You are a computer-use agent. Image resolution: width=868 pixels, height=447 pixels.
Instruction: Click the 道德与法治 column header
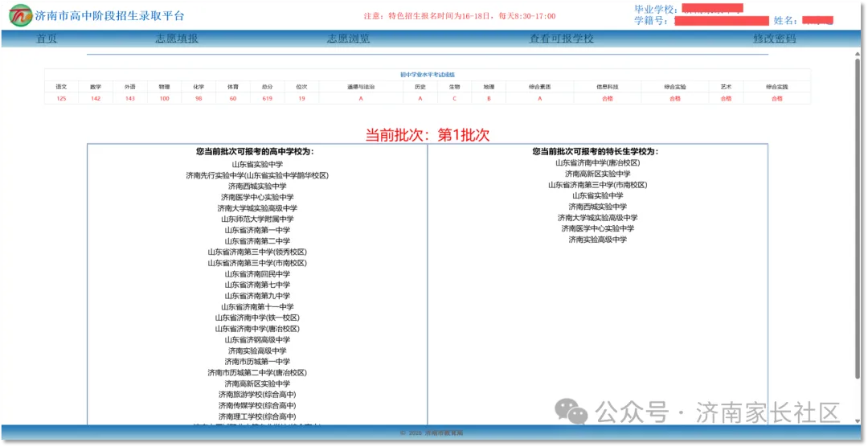click(360, 87)
